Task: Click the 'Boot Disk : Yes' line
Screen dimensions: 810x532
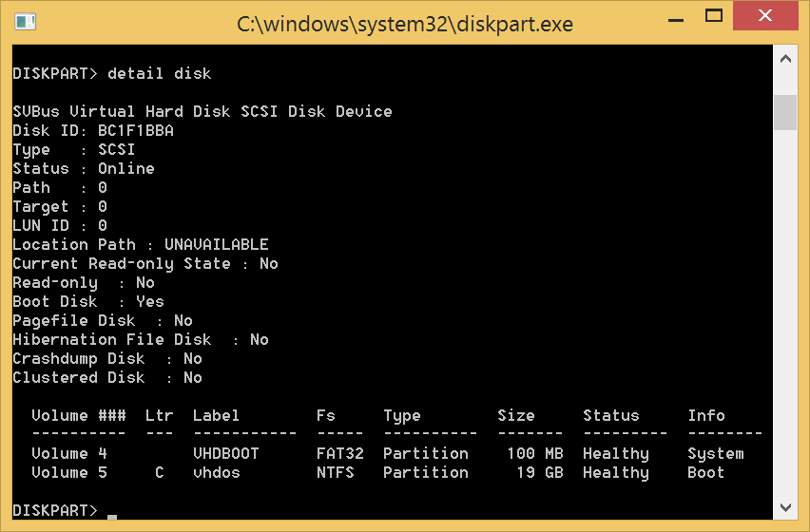Action: point(88,302)
